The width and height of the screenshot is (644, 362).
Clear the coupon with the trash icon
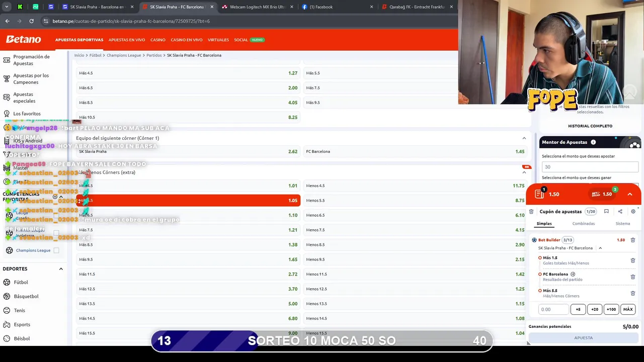531,212
